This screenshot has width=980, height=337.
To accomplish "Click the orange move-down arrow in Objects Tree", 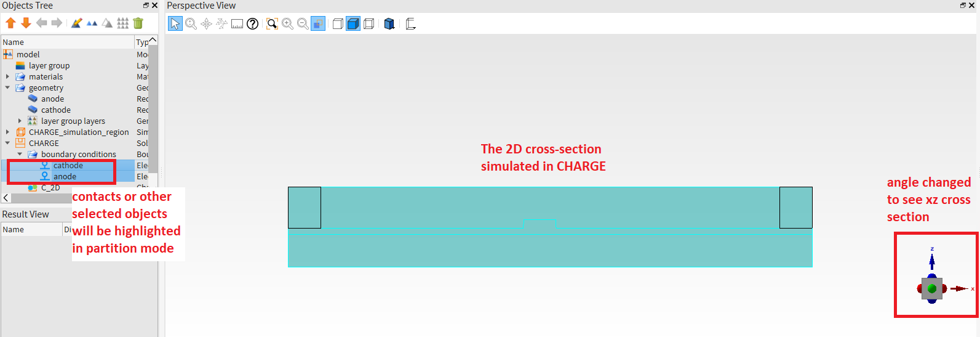I will click(26, 23).
